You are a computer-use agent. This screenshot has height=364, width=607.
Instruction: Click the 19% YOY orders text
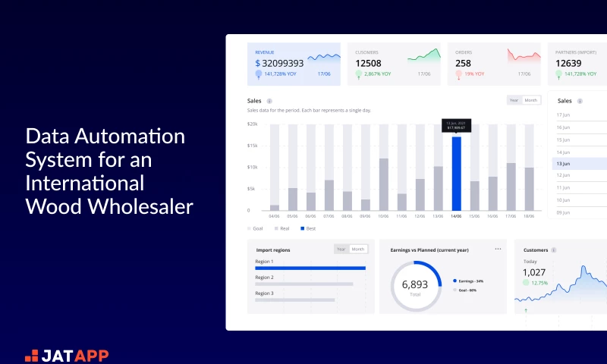(474, 74)
